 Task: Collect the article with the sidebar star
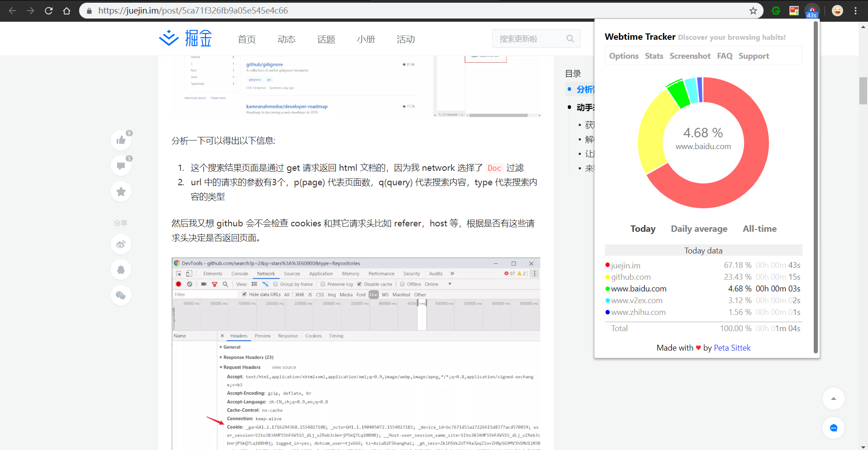(x=121, y=192)
